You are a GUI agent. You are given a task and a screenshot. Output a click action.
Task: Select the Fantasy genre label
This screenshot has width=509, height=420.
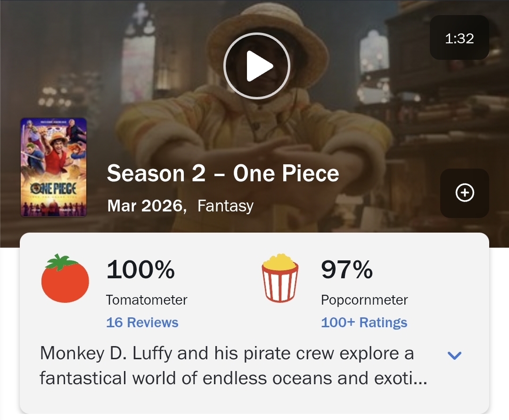tap(225, 206)
